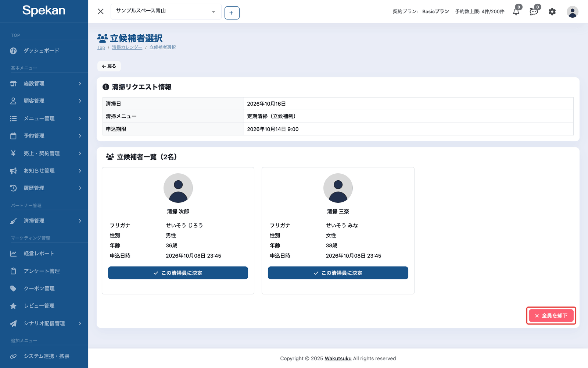Open the user profile avatar menu
Viewport: 588px width, 368px height.
pyautogui.click(x=572, y=12)
